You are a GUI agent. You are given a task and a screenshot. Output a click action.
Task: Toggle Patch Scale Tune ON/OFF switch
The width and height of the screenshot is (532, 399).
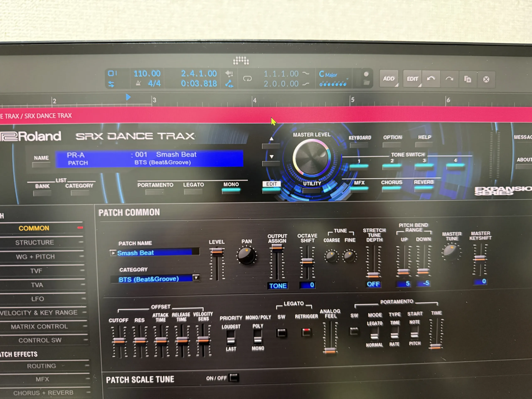click(234, 378)
